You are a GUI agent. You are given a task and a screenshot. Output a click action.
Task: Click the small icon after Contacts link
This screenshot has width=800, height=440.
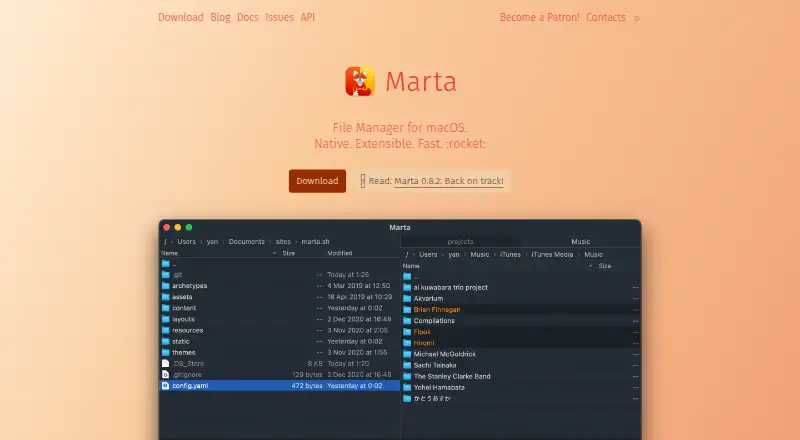[637, 18]
